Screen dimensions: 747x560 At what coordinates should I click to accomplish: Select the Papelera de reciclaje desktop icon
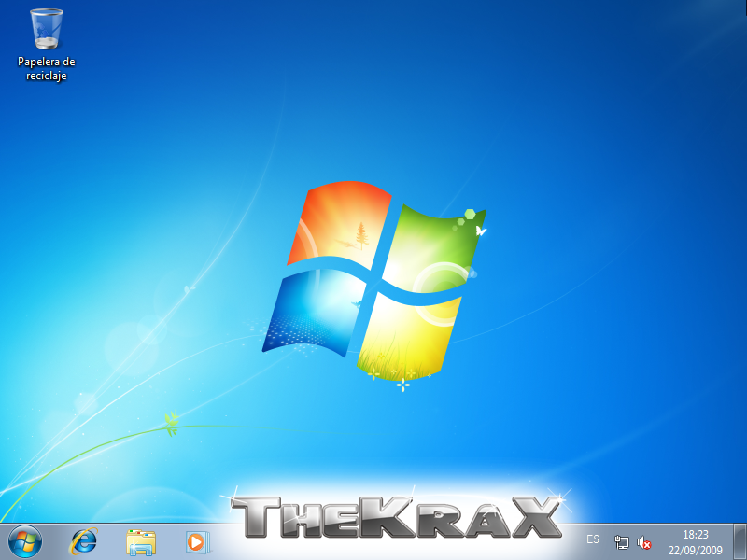coord(46,45)
